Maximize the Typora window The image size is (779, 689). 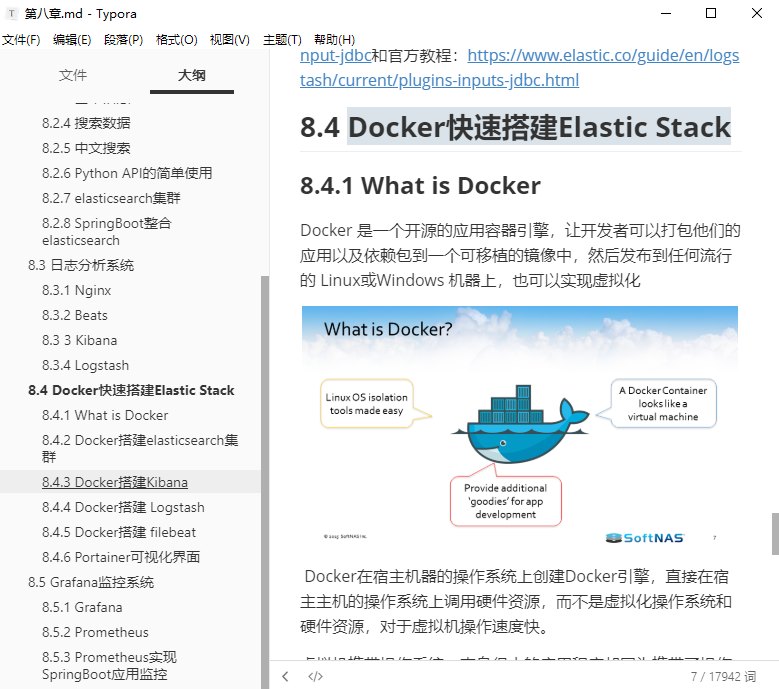coord(711,13)
